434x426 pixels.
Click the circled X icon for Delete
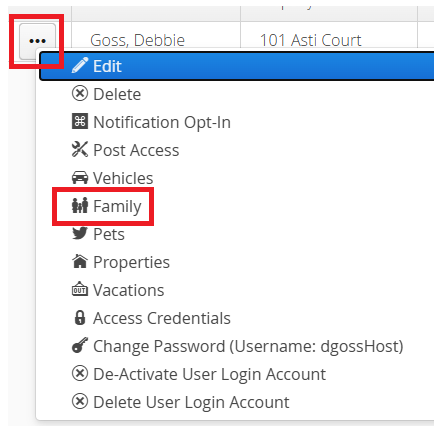click(80, 94)
